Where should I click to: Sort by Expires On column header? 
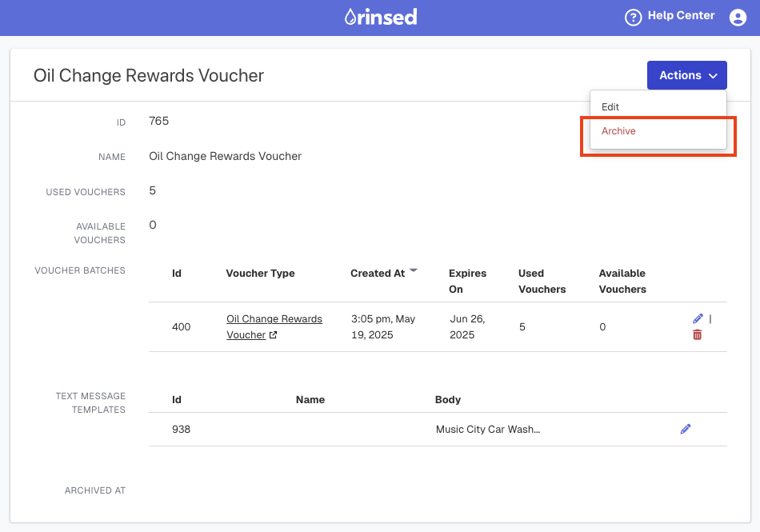click(467, 281)
